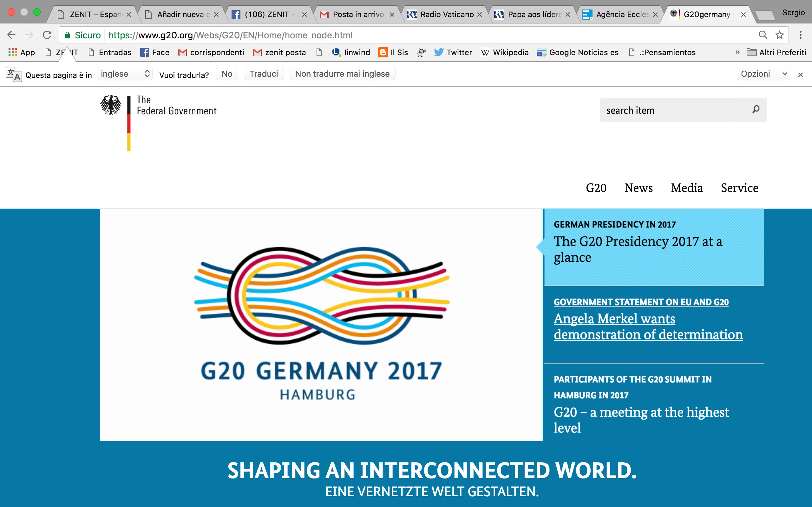Click the browser back arrow
This screenshot has height=507, width=812.
point(11,35)
